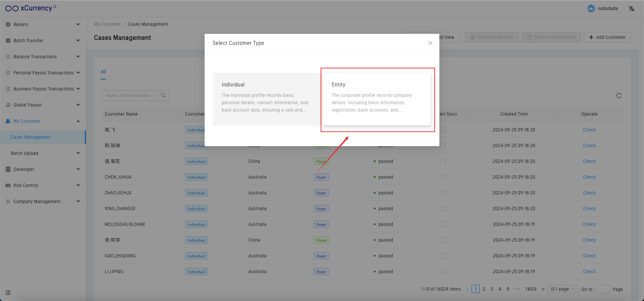Expand the Risk Control chevron
The height and width of the screenshot is (301, 644).
pyautogui.click(x=78, y=185)
